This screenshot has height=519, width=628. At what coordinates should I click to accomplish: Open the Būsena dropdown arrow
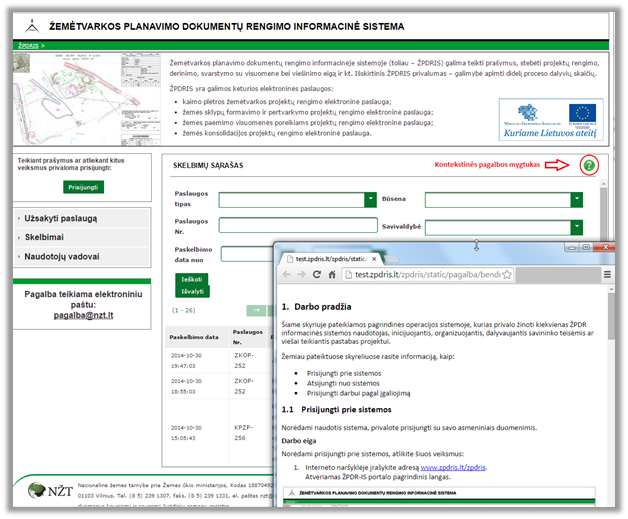click(x=577, y=199)
